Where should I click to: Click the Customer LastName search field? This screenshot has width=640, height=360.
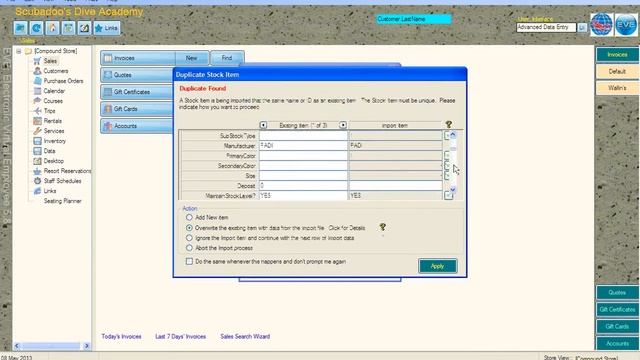(413, 19)
